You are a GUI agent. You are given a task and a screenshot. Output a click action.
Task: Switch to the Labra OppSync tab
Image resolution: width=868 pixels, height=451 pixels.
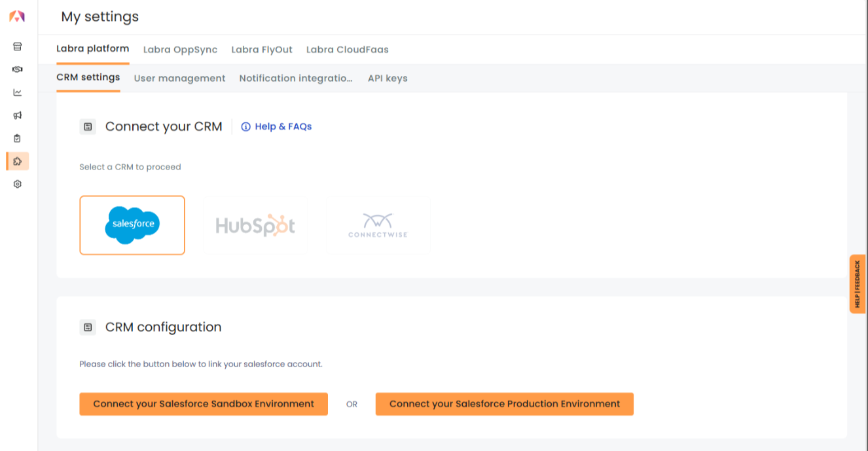point(180,50)
